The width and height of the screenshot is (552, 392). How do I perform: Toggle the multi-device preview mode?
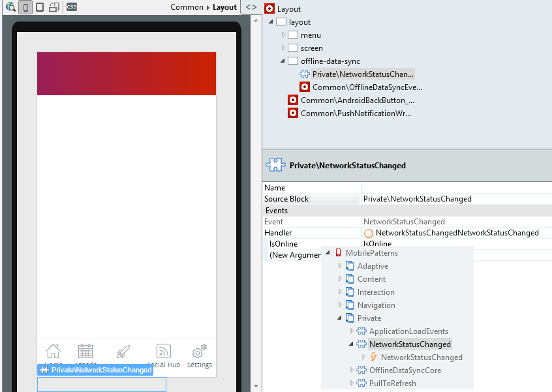pos(54,7)
